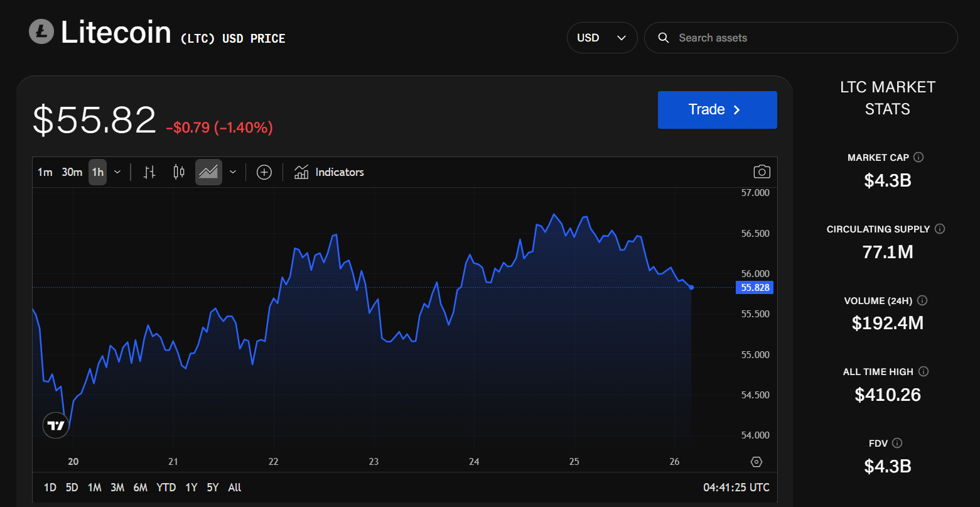Click the last price dot on chart line
The height and width of the screenshot is (507, 980).
[691, 287]
